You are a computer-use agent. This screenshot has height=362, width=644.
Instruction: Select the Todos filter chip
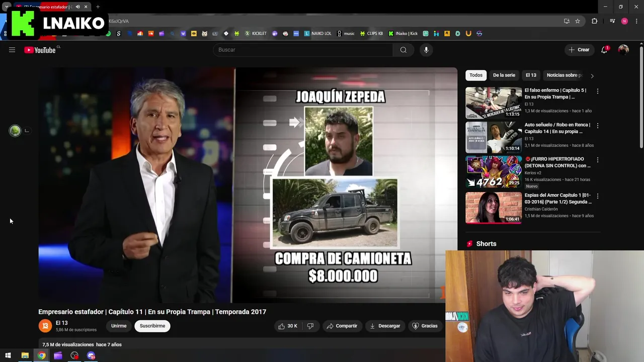pyautogui.click(x=476, y=75)
